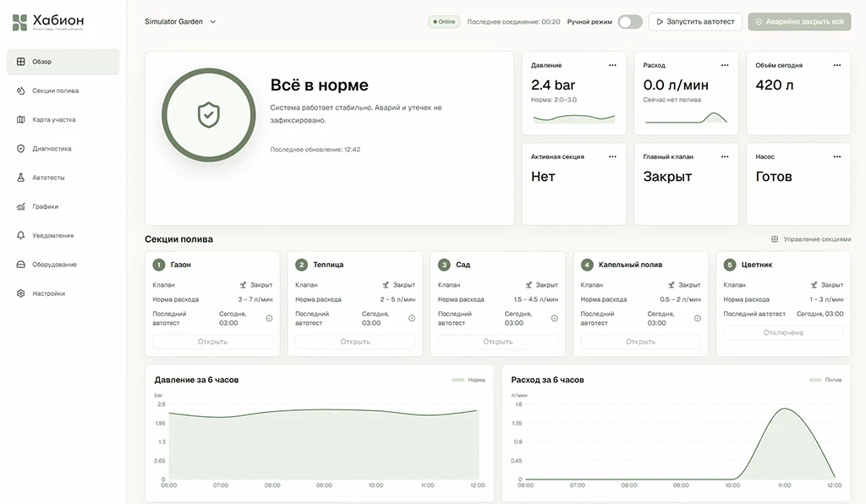Click the Цветник valve sprinkler icon
The height and width of the screenshot is (504, 866).
[x=814, y=285]
